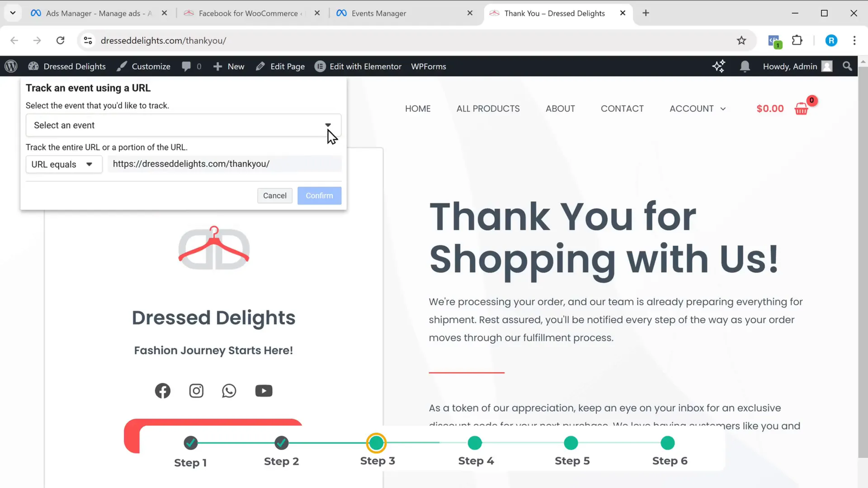Click the Confirm button
The image size is (868, 488).
[x=319, y=195]
